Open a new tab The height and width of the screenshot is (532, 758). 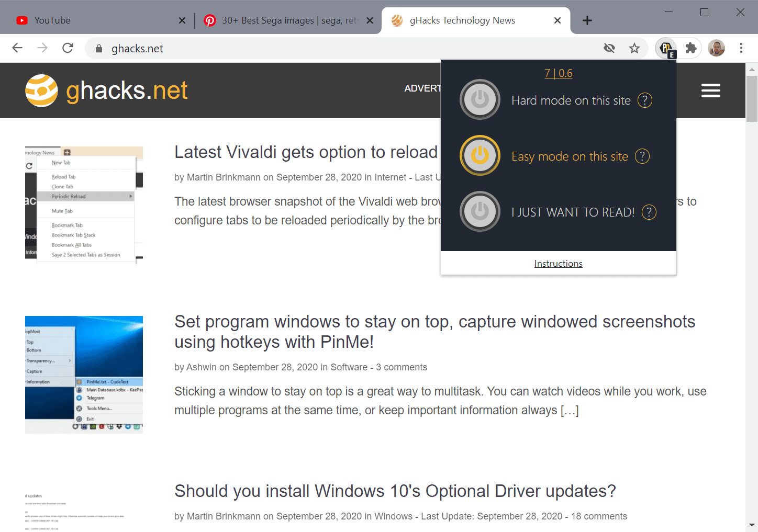pyautogui.click(x=587, y=20)
